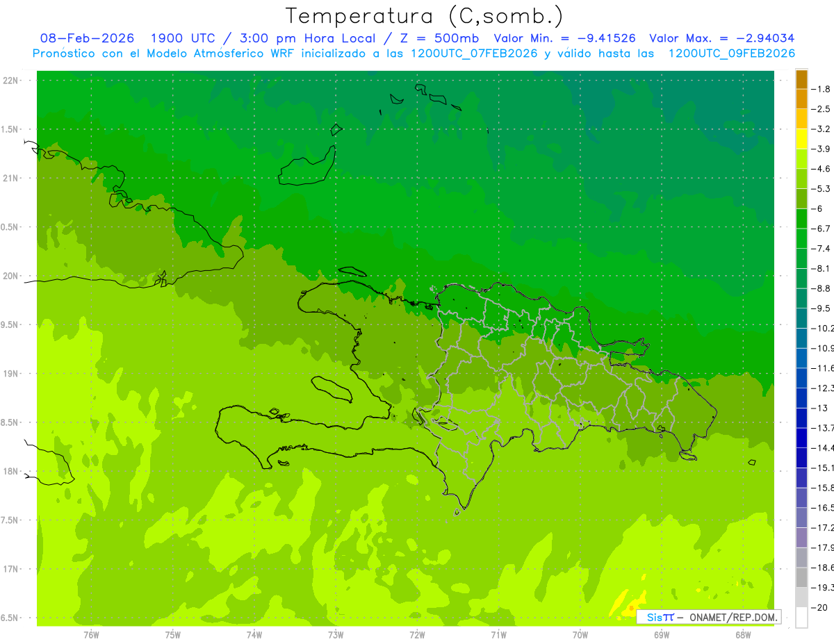Image resolution: width=834 pixels, height=644 pixels.
Task: Click the "-6.7" colorbar value
Action: point(820,229)
